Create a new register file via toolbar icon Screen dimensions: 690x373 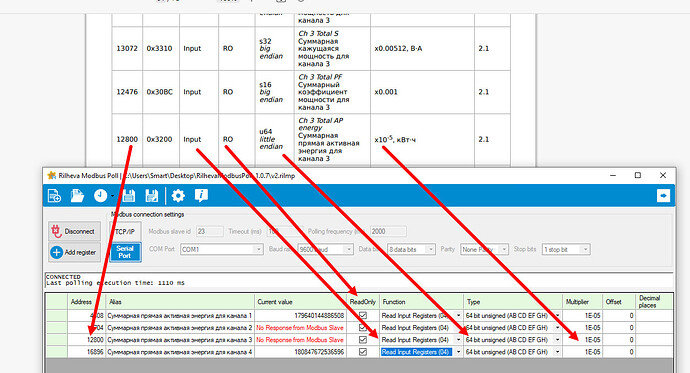(54, 196)
